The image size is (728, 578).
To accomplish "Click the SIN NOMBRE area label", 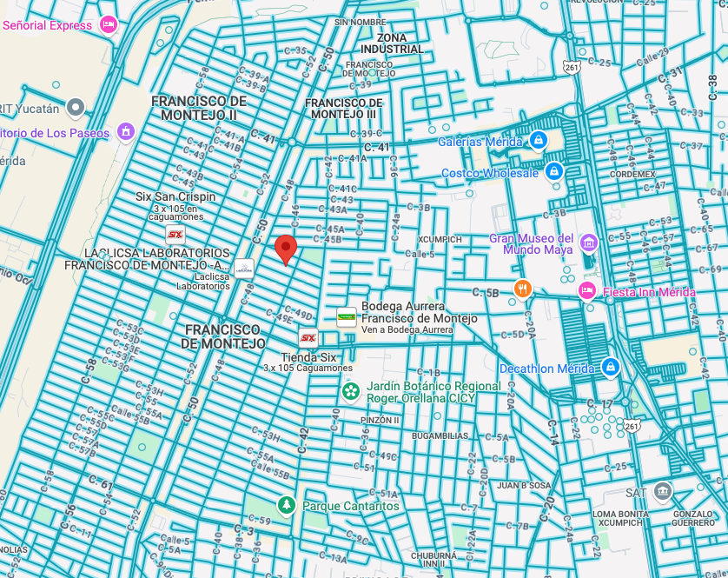I will [x=361, y=22].
